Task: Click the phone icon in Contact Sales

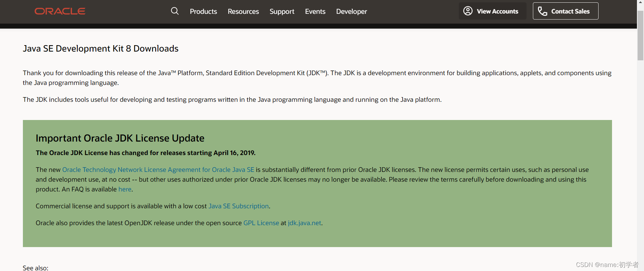Action: (x=542, y=11)
